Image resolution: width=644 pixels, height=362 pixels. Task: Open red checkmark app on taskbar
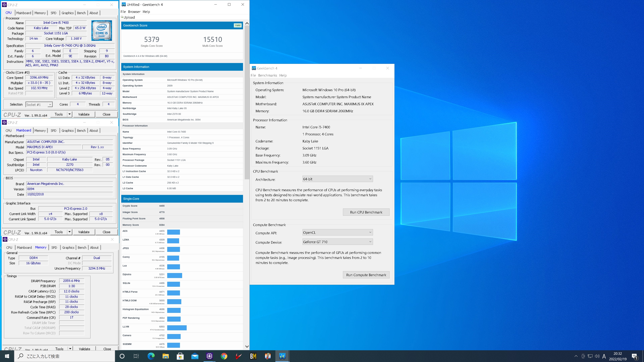(x=238, y=356)
